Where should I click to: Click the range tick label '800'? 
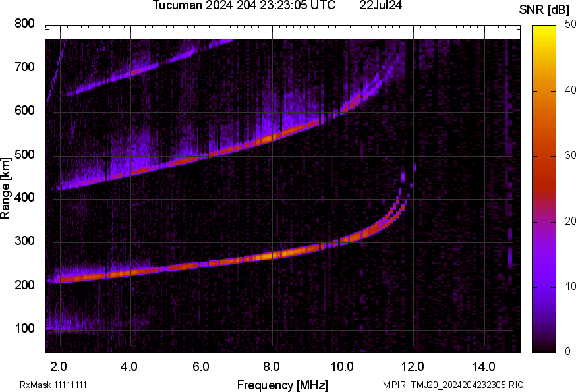24,24
